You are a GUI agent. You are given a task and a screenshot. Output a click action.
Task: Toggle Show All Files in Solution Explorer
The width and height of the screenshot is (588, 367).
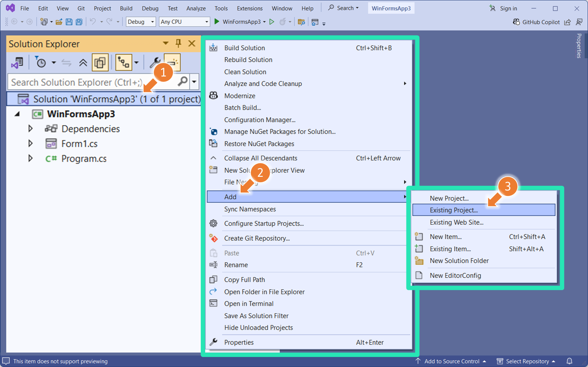[x=100, y=63]
